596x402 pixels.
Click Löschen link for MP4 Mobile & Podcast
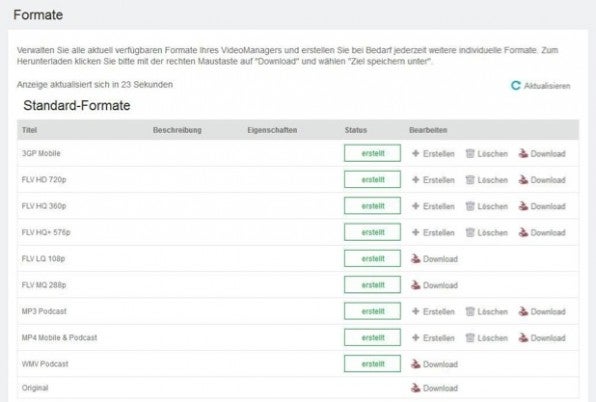click(493, 338)
